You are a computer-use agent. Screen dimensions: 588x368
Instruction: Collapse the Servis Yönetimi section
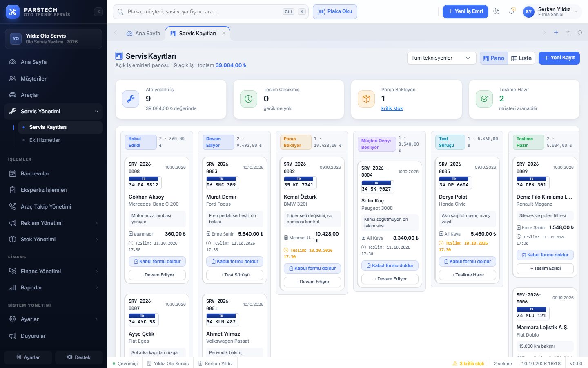53,111
